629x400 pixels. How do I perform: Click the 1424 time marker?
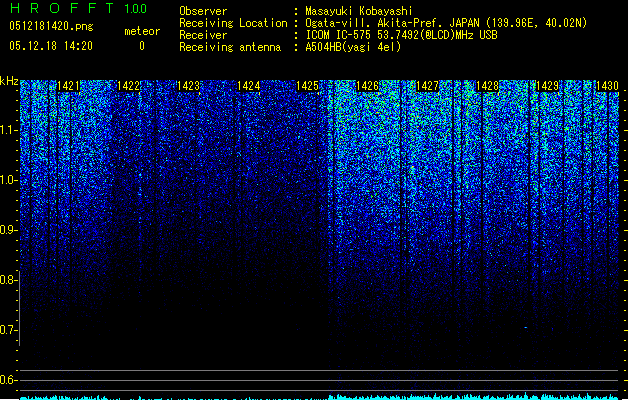[x=248, y=86]
